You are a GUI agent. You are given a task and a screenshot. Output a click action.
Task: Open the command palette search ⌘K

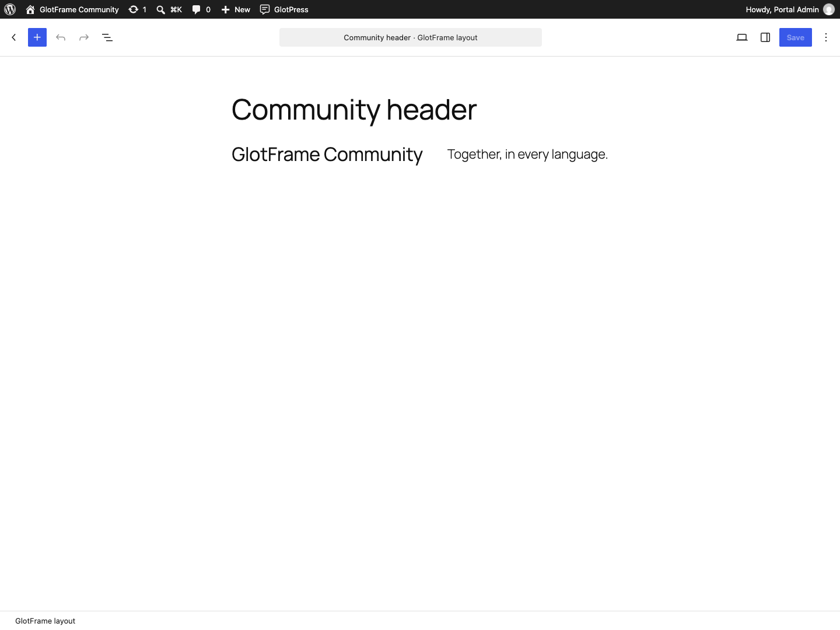pos(169,9)
